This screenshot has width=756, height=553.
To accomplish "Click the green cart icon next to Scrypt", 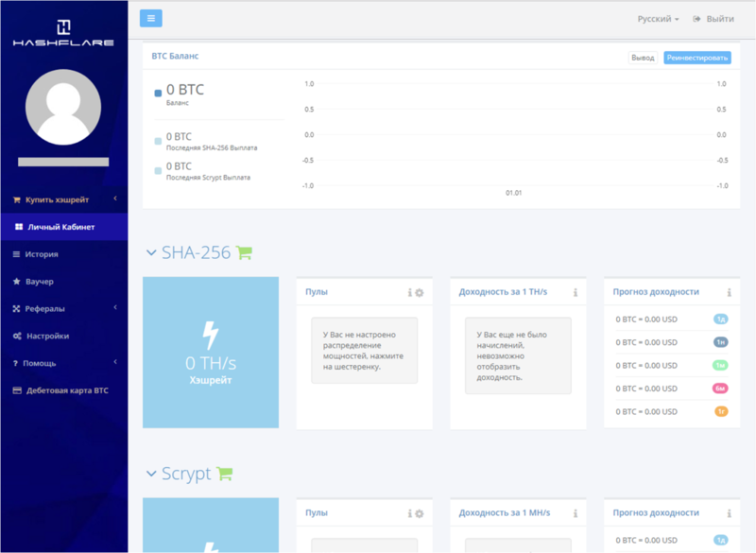I will click(x=224, y=474).
